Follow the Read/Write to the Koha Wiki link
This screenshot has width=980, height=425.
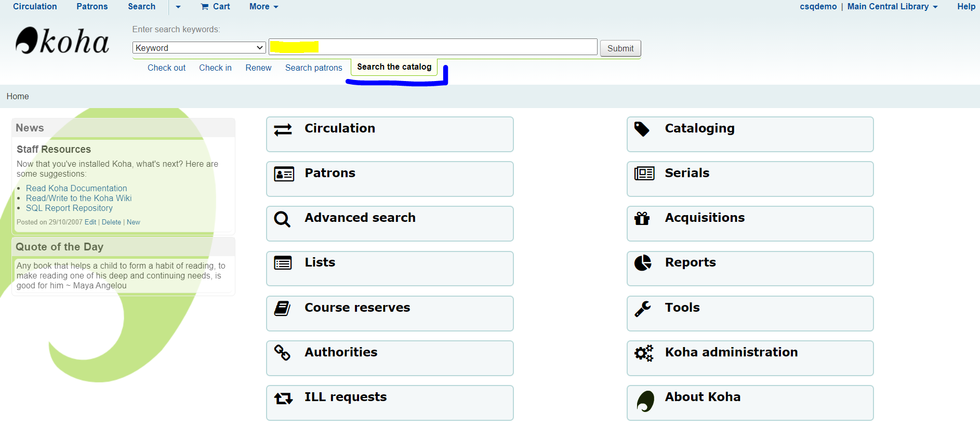[79, 198]
